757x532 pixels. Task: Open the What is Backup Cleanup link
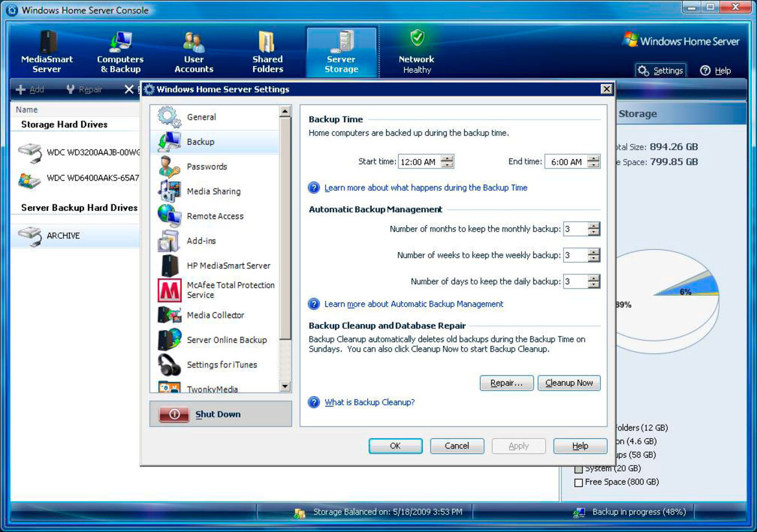click(369, 403)
